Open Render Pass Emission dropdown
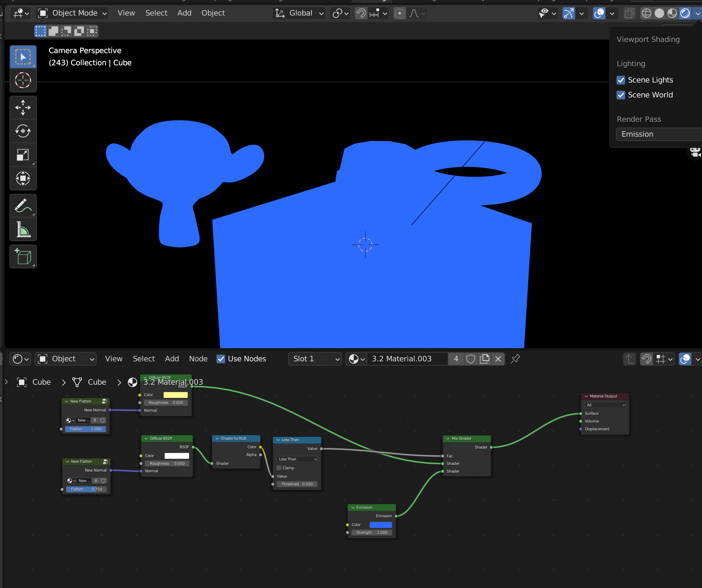The width and height of the screenshot is (702, 588). click(659, 134)
